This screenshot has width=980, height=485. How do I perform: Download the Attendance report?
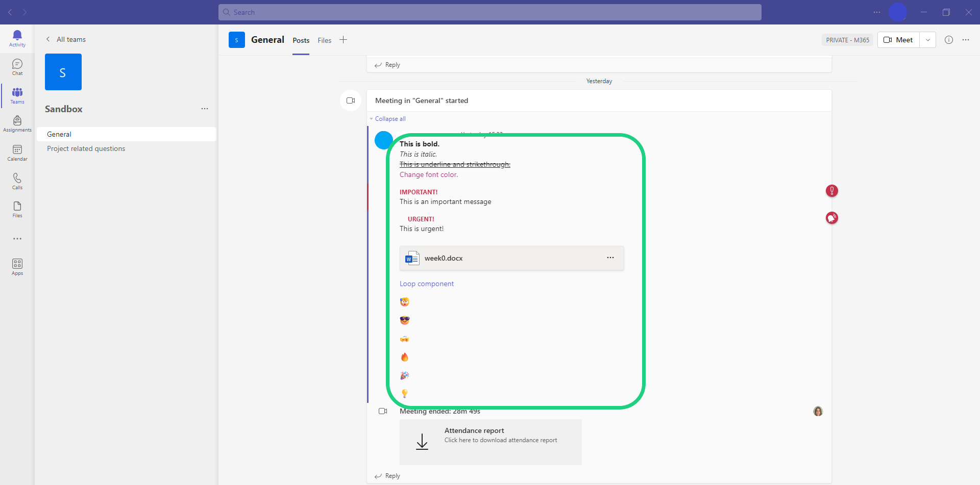tap(490, 442)
